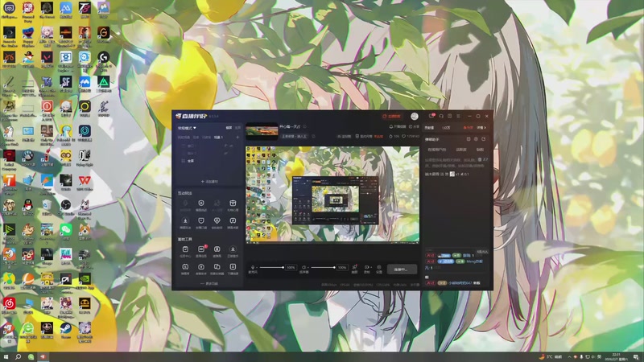This screenshot has width=644, height=362.
Task: Click the add-material button with plus sign
Action: coord(209,181)
